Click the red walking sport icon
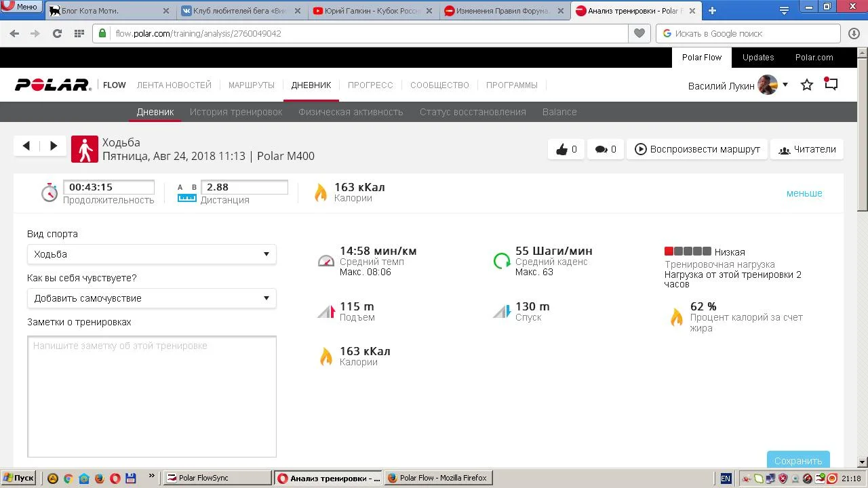Image resolution: width=868 pixels, height=488 pixels. point(85,149)
